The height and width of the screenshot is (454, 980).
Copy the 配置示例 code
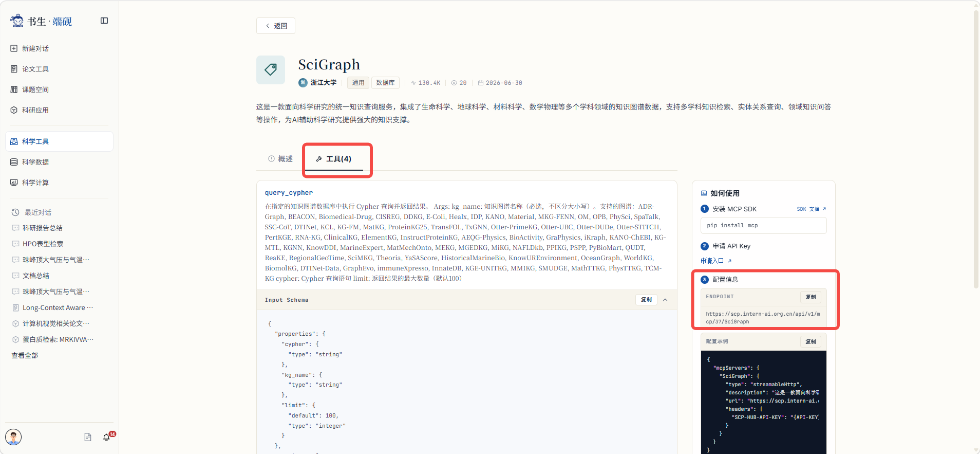(x=811, y=342)
